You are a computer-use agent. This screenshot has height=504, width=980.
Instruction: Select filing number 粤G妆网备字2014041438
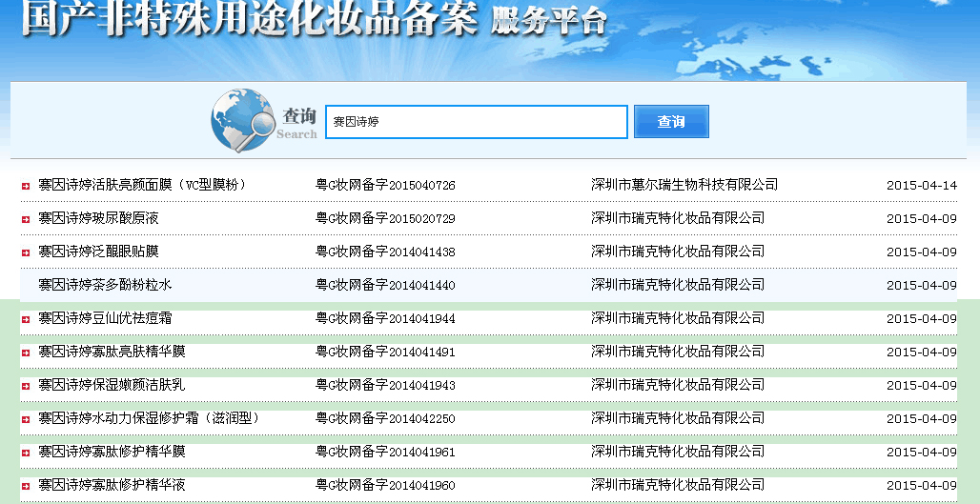[x=386, y=252]
